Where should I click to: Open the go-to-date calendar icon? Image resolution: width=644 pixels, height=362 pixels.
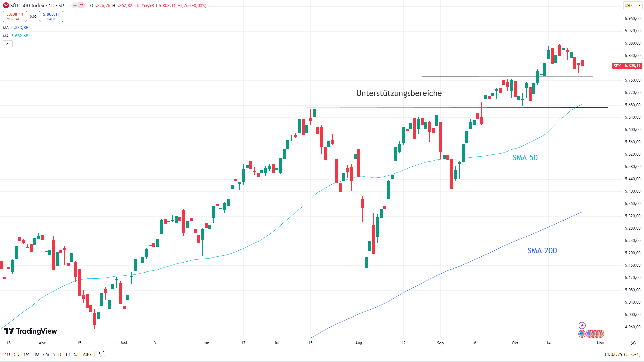point(102,354)
